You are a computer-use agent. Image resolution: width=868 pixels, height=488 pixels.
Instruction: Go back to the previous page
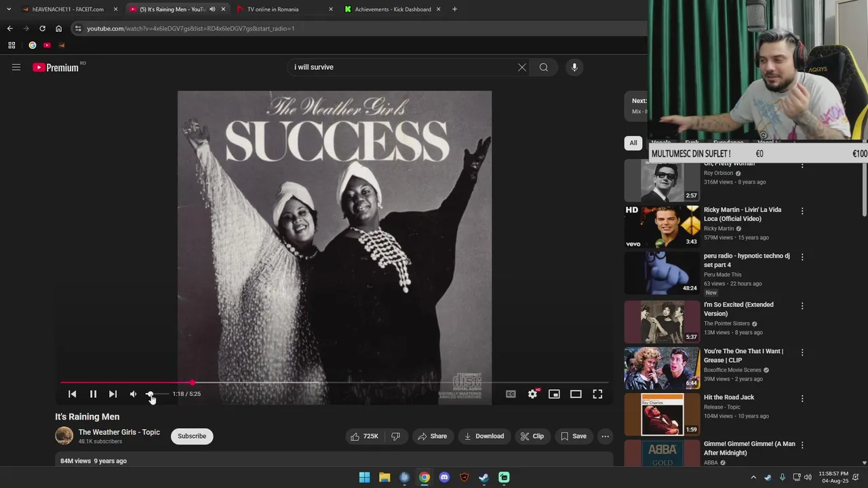coord(9,28)
